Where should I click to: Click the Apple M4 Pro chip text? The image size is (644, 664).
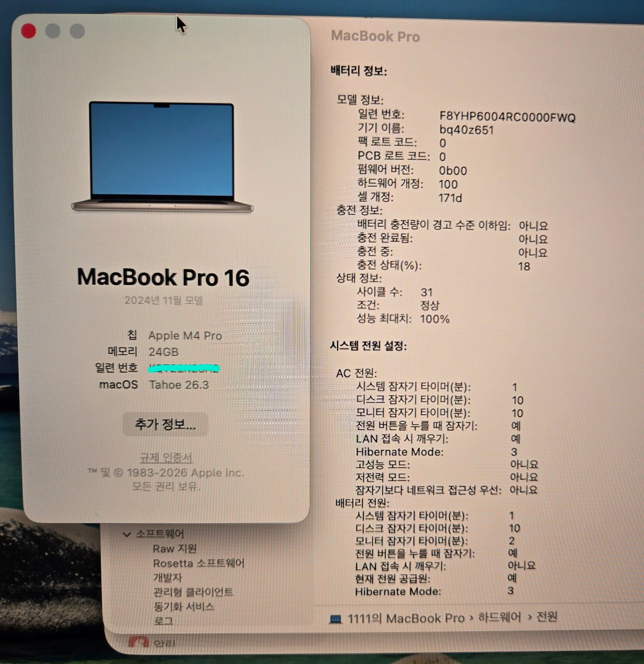[x=185, y=335]
